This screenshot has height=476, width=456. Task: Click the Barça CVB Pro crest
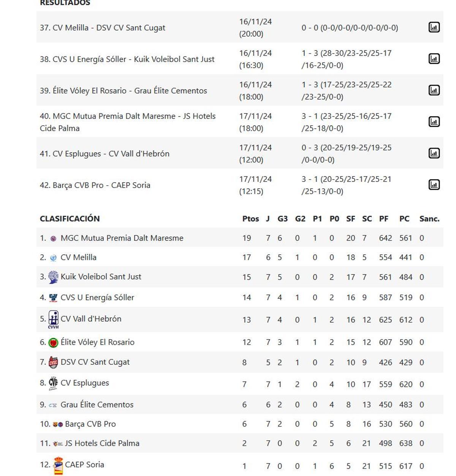pyautogui.click(x=56, y=424)
